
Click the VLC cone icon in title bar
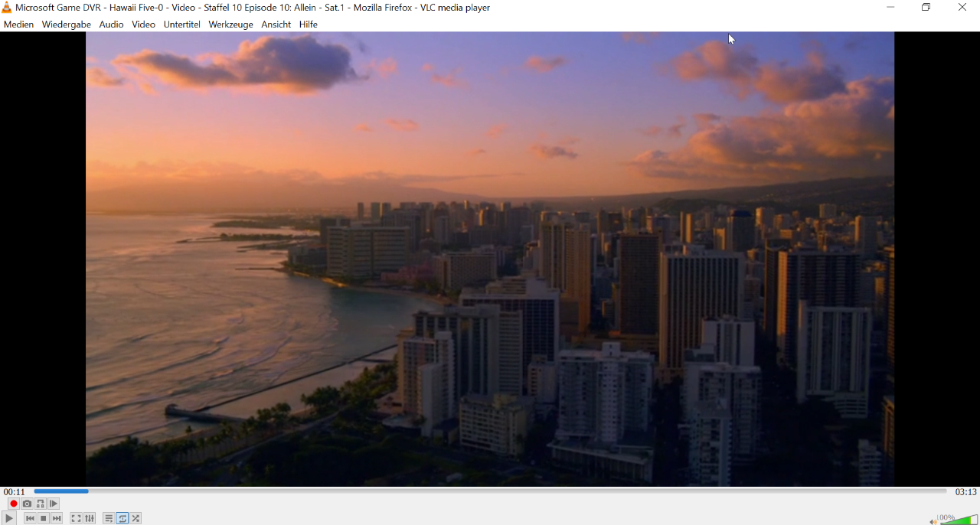[x=7, y=8]
